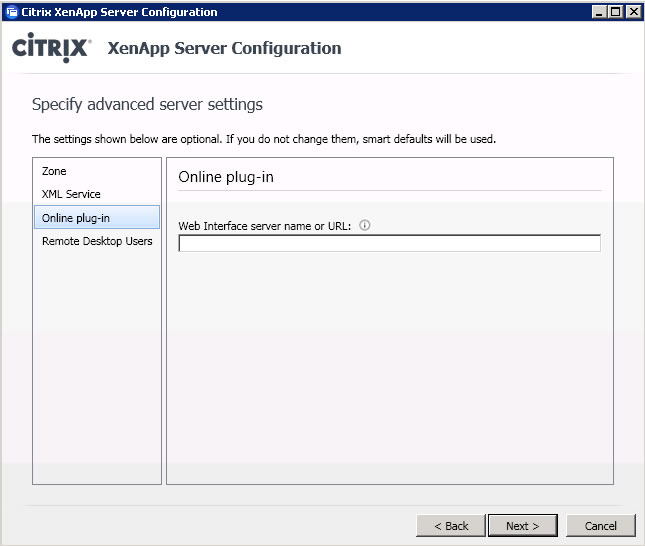This screenshot has height=546, width=645.
Task: Click the Web Interface server name label
Action: 264,226
